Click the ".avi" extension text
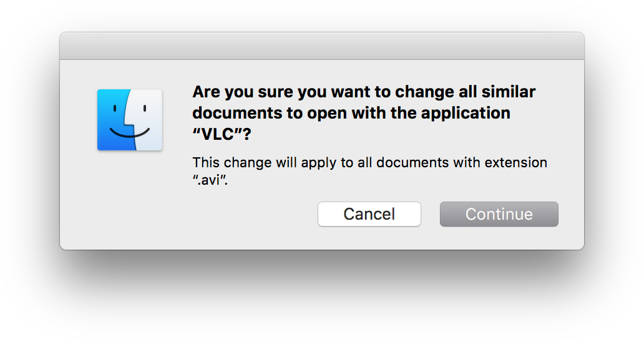The height and width of the screenshot is (342, 644). (210, 180)
